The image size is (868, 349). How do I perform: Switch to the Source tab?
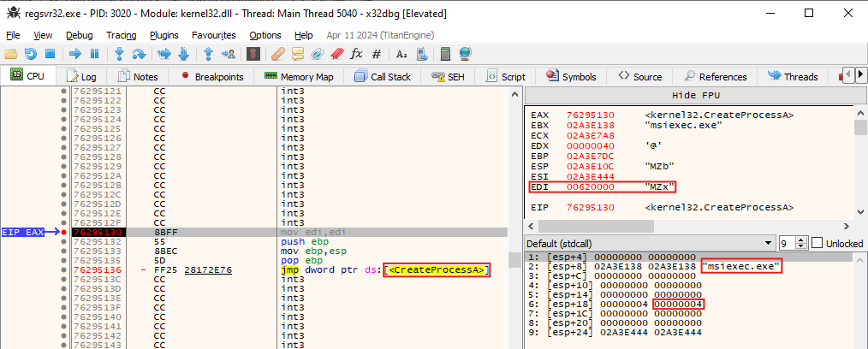tap(640, 77)
